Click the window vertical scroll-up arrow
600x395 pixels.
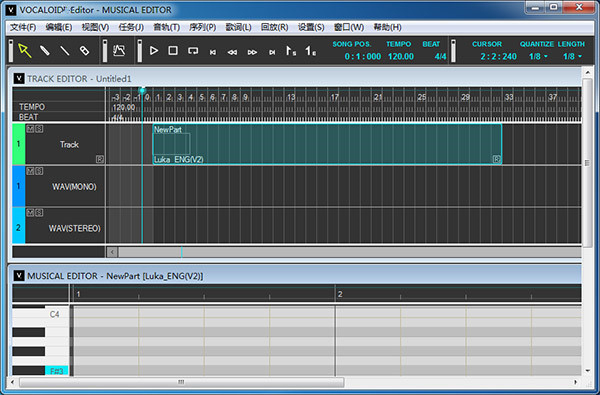coord(587,72)
